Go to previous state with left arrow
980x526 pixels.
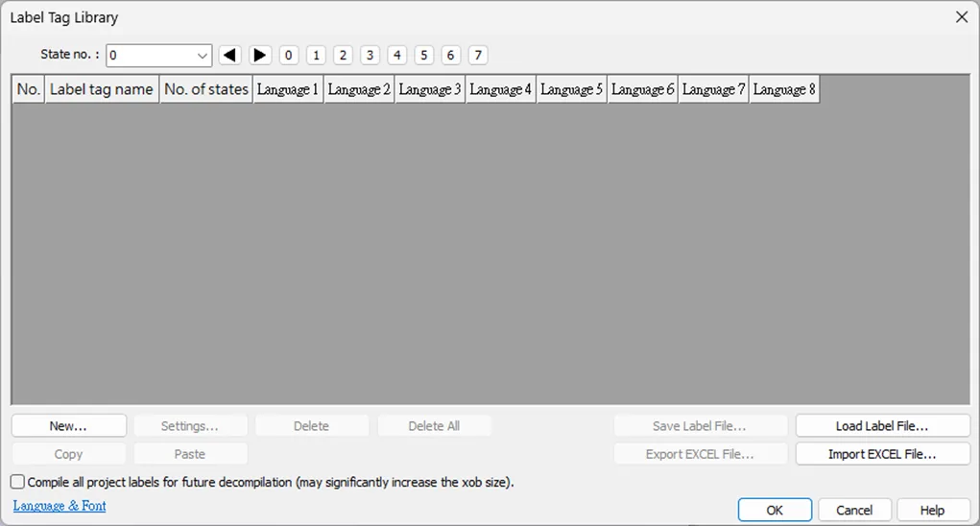coord(230,55)
